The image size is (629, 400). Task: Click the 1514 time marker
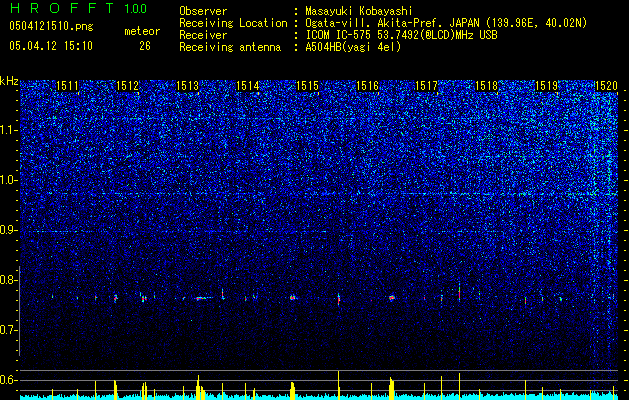pos(248,86)
